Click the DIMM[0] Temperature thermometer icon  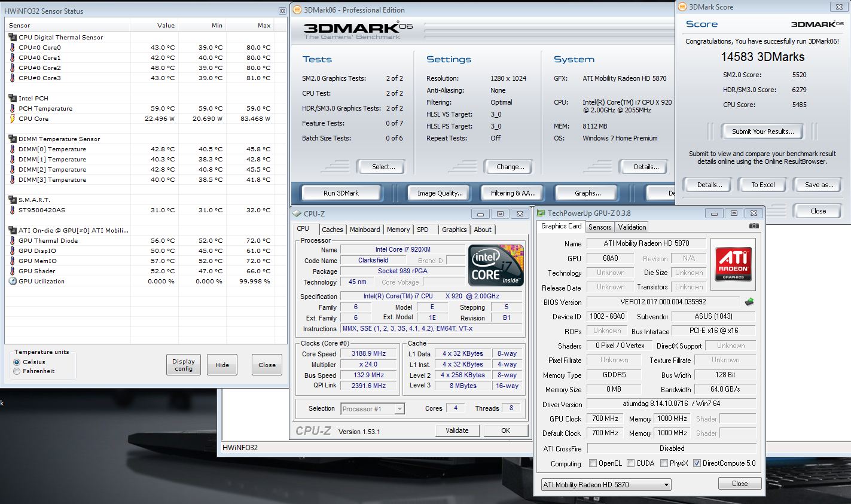[13, 149]
